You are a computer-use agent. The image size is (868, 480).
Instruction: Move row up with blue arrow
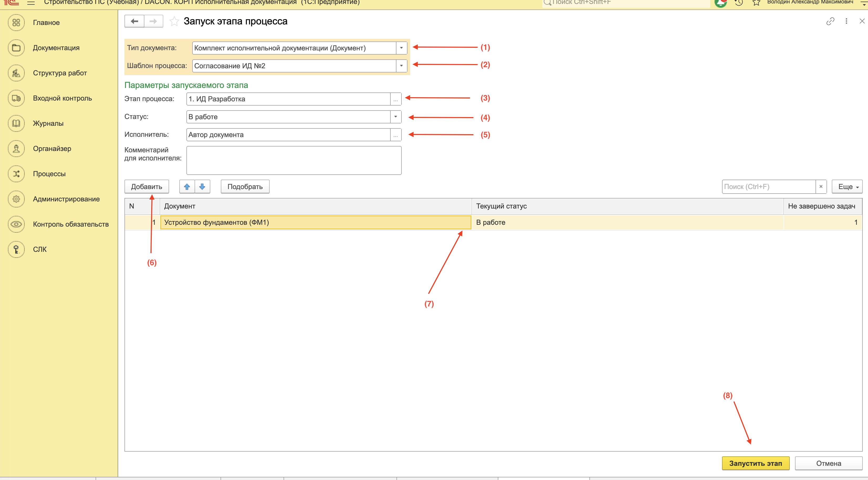pos(187,186)
